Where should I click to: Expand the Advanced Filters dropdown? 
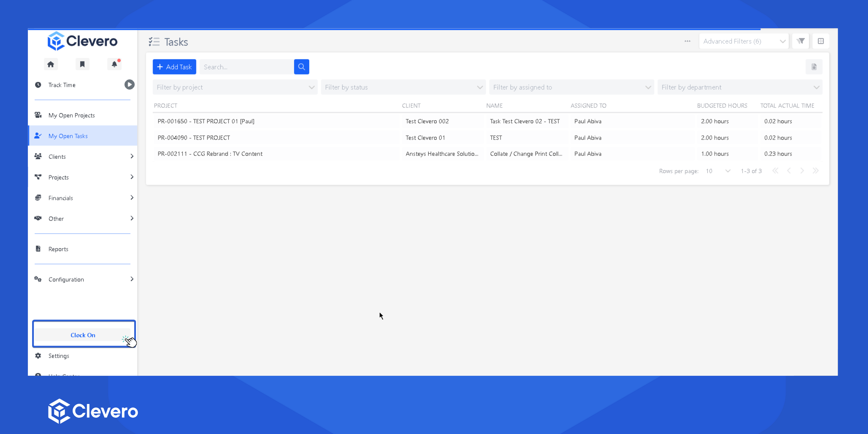744,41
